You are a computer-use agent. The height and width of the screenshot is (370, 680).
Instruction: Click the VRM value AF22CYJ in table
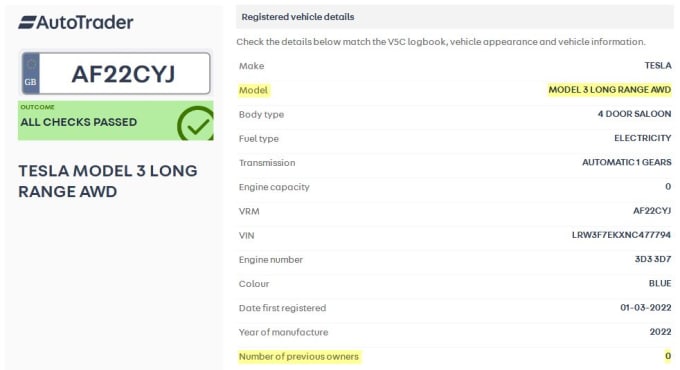652,211
